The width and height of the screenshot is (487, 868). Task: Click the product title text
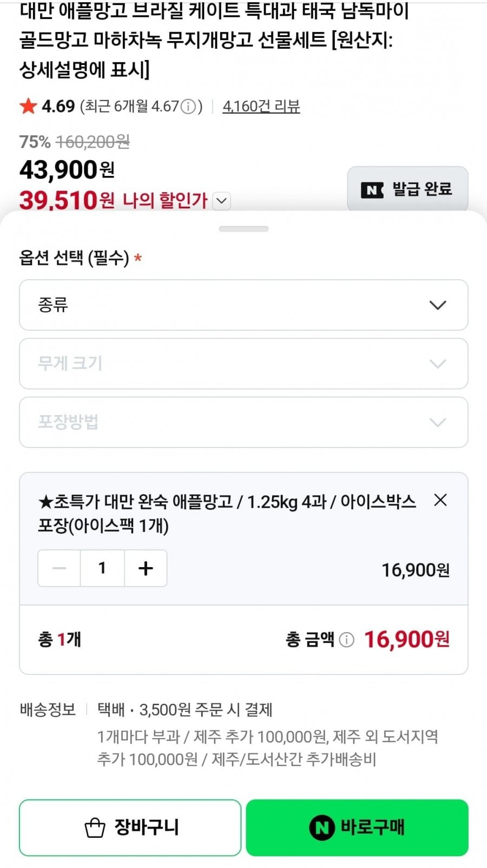(x=214, y=41)
